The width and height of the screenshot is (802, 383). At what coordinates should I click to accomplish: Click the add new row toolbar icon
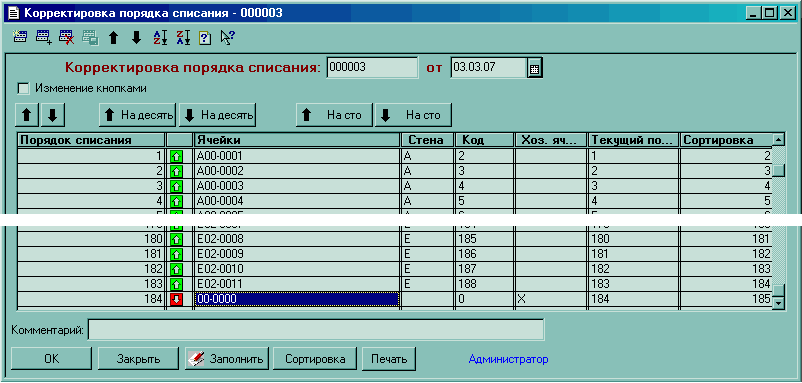tap(43, 37)
